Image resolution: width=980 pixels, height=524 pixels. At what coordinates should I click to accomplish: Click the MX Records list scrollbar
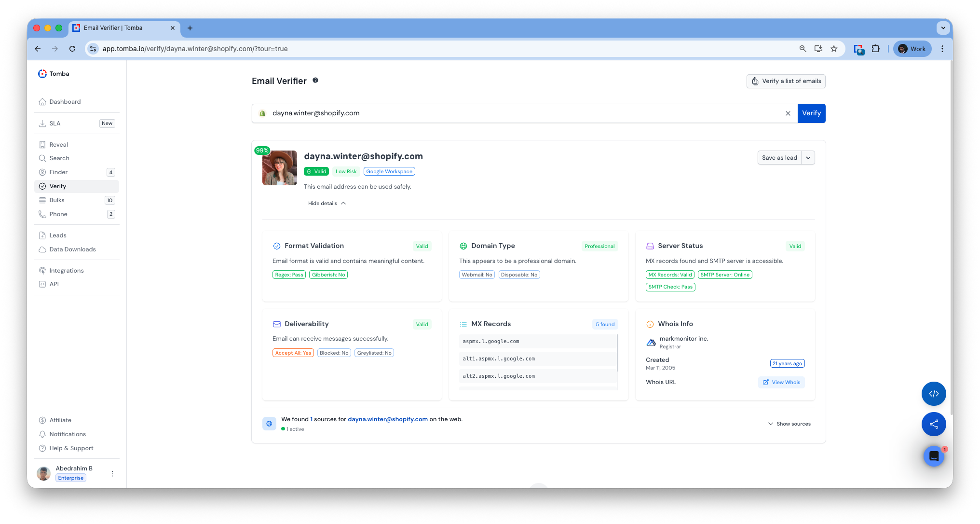617,353
